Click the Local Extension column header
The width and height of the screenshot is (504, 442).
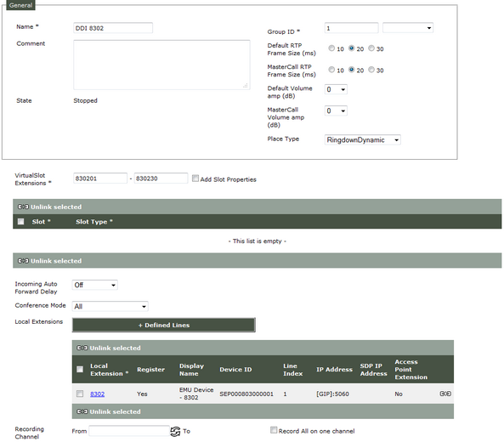(109, 370)
